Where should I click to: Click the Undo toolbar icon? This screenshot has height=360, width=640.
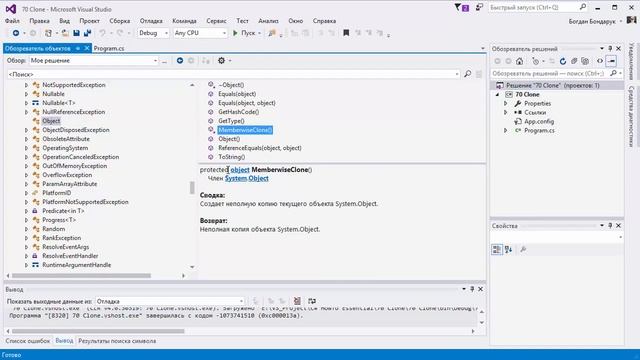coord(102,33)
